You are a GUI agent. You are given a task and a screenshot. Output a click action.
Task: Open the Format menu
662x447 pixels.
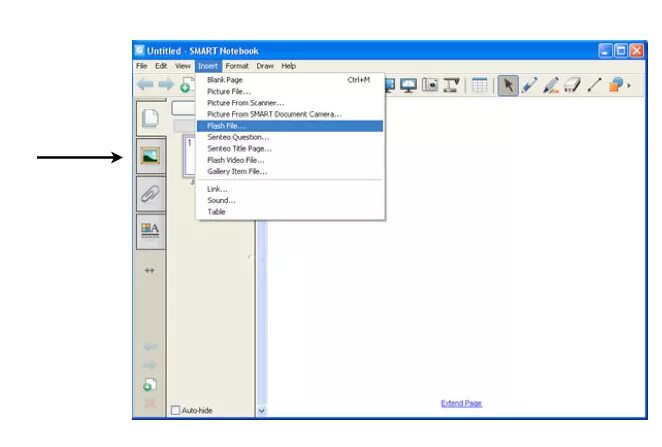tap(237, 66)
